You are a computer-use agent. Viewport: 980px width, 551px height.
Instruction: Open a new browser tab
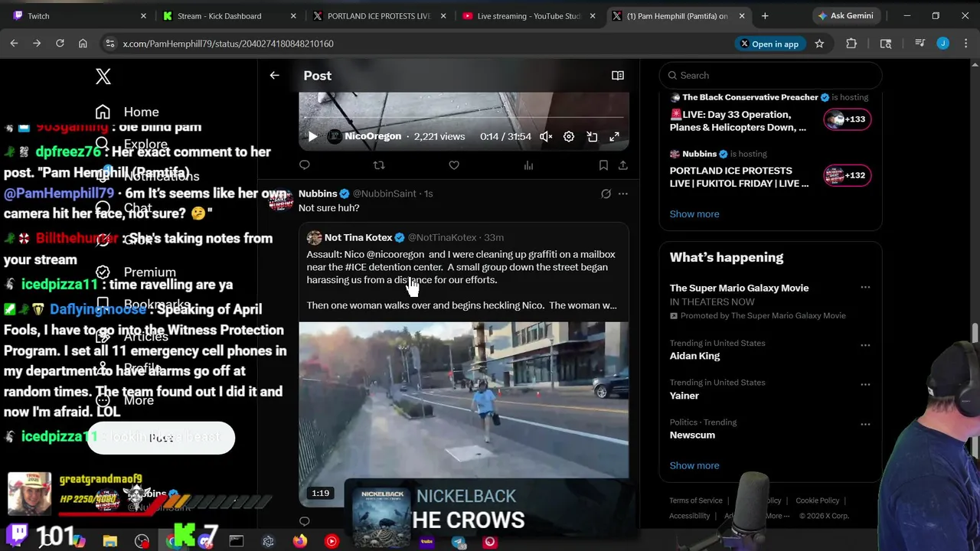click(x=765, y=16)
